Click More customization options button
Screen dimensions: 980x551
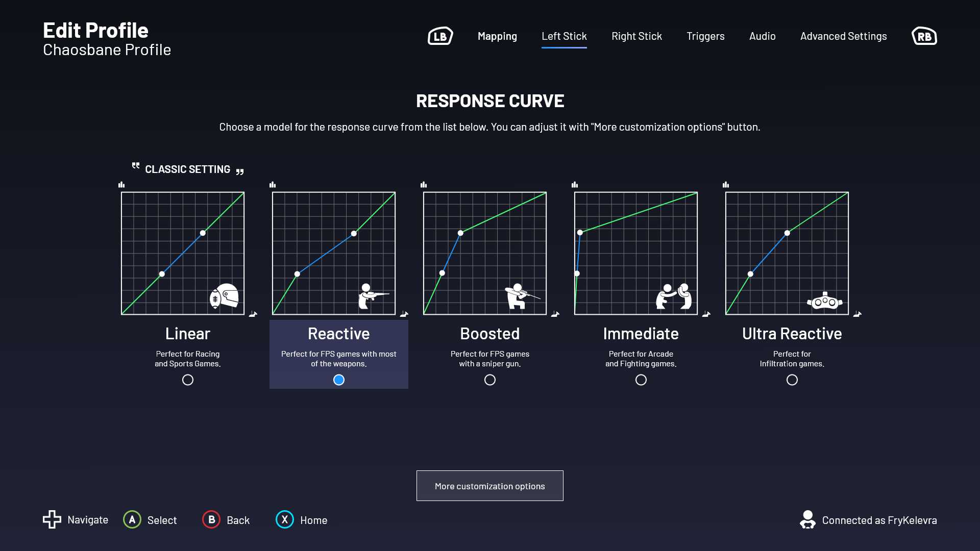click(490, 486)
